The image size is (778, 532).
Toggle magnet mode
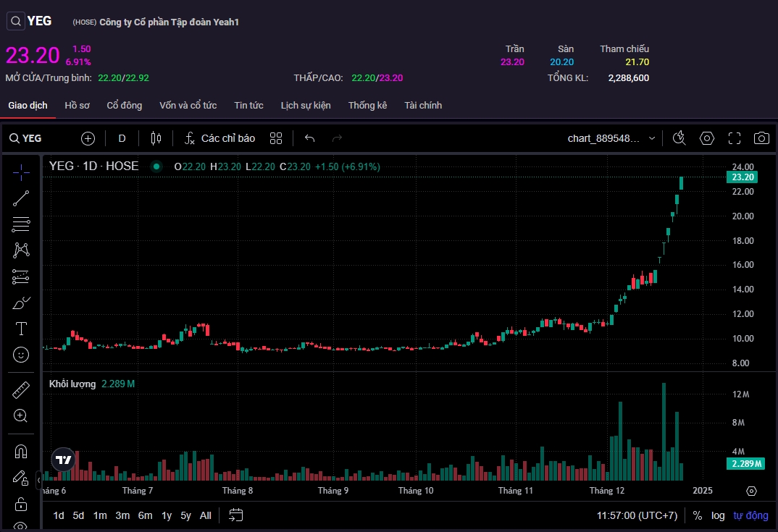(21, 452)
